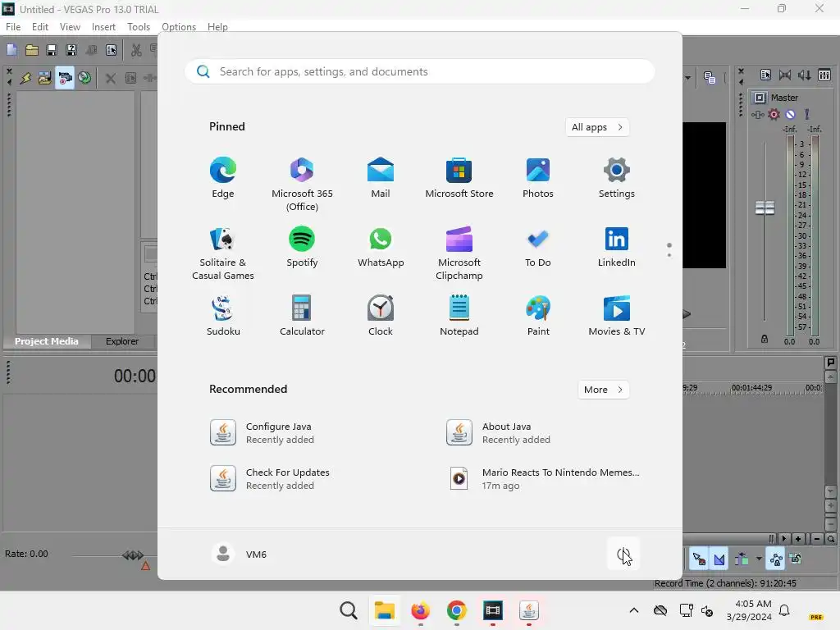Click the power button in Start menu
Image resolution: width=840 pixels, height=630 pixels.
coord(623,555)
